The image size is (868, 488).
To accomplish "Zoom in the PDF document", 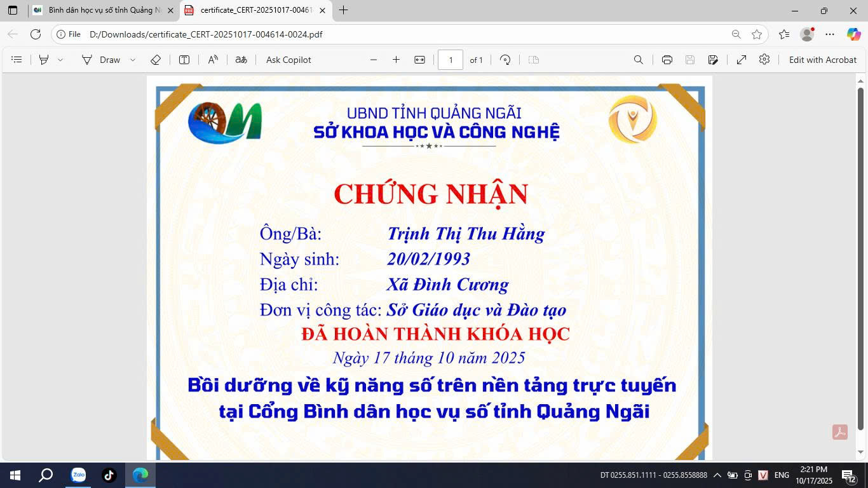I will (x=396, y=60).
